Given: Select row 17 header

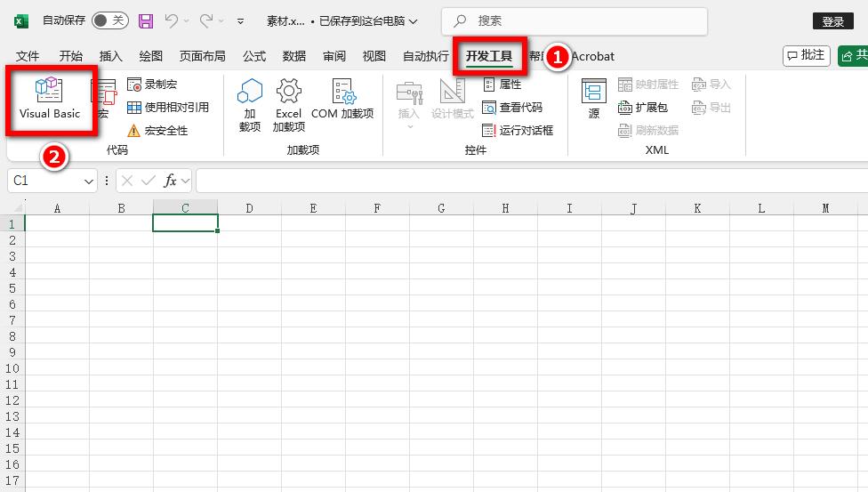Looking at the screenshot, I should click(12, 480).
